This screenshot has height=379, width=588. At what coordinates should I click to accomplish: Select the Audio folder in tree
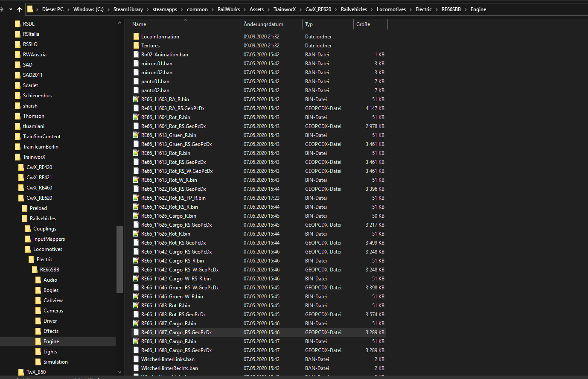point(50,280)
